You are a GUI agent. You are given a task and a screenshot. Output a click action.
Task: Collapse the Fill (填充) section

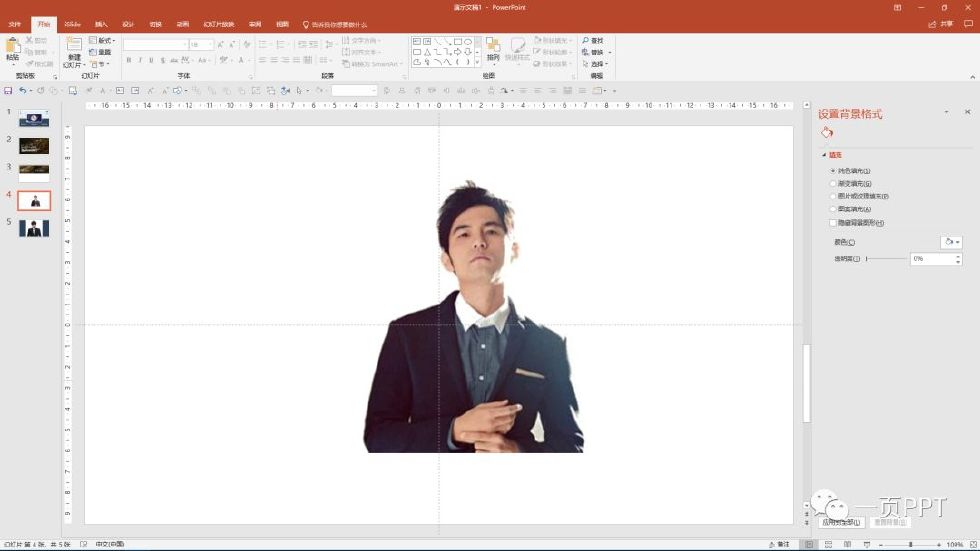point(824,155)
